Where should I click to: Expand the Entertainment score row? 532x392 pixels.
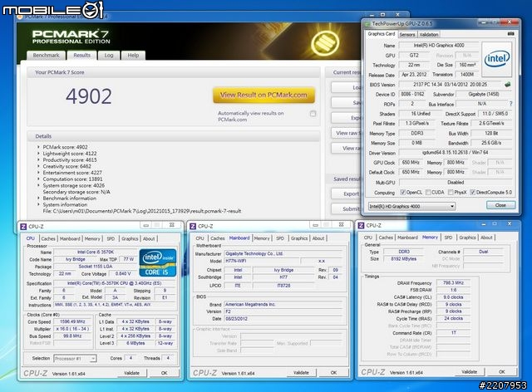coord(38,173)
